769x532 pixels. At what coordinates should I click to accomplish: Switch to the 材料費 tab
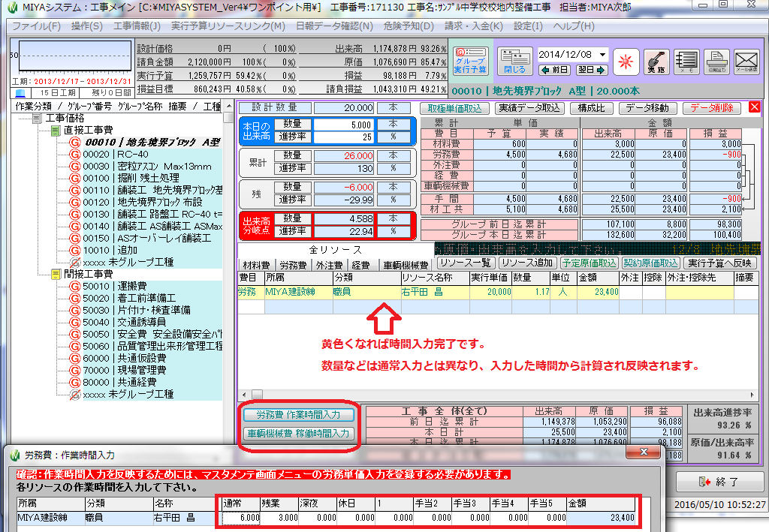point(257,265)
